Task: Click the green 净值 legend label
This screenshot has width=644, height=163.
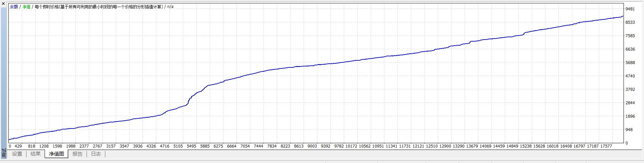Action: (26, 7)
